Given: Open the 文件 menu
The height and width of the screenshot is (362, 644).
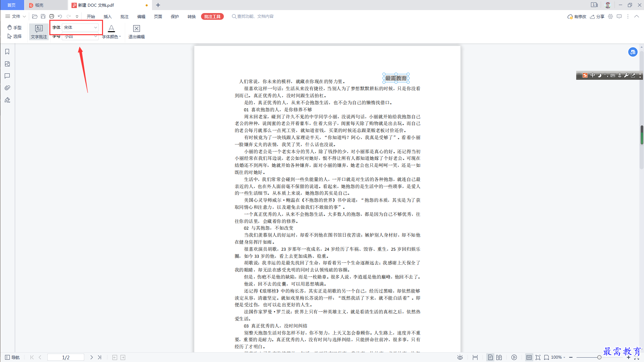Looking at the screenshot, I should click(x=15, y=16).
